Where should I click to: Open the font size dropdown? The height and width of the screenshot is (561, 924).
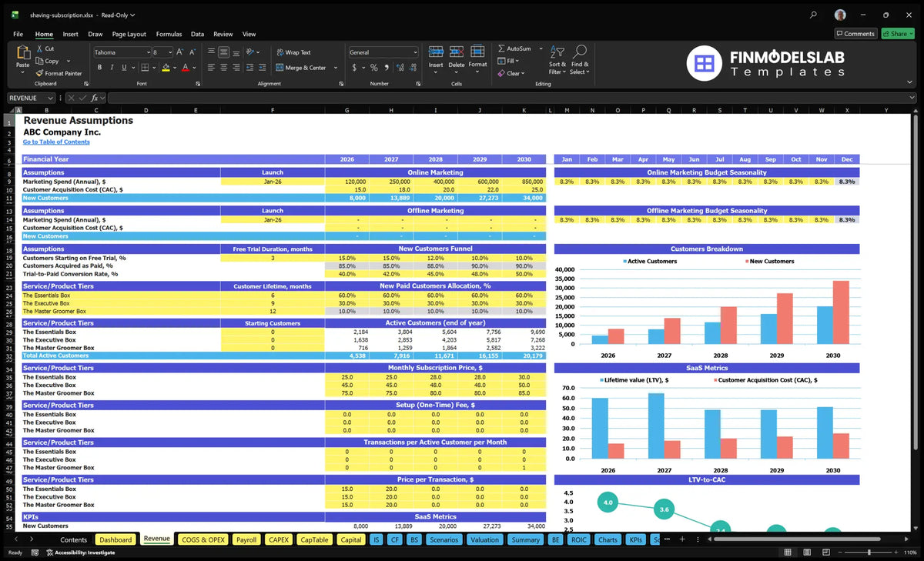click(x=169, y=52)
